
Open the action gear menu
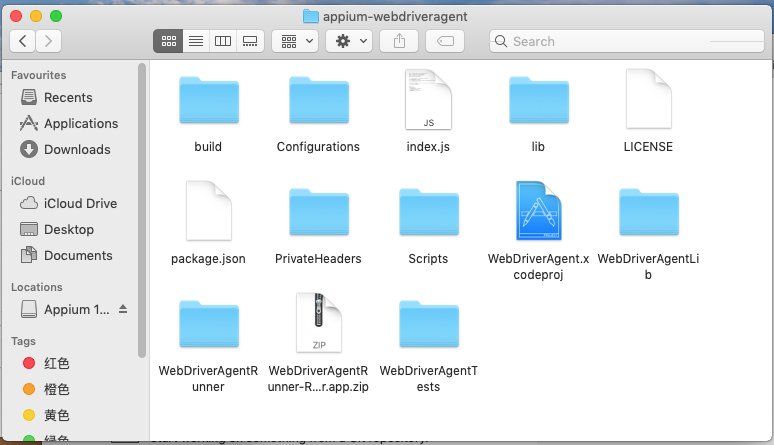coord(349,41)
